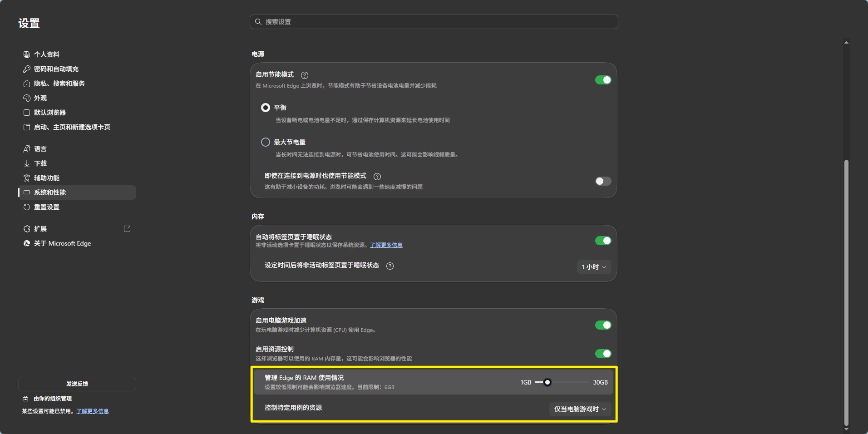Screen dimensions: 868x434
Task: Click the vertical scrollbar thumb
Action: pos(846,293)
